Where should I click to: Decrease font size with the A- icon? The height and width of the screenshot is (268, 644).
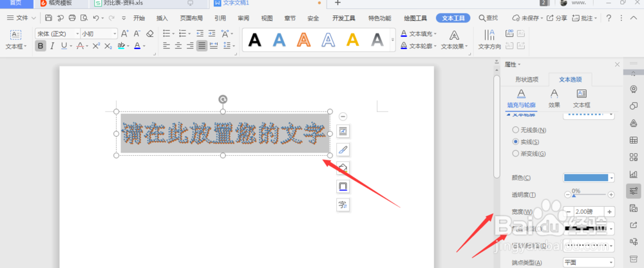pos(137,33)
